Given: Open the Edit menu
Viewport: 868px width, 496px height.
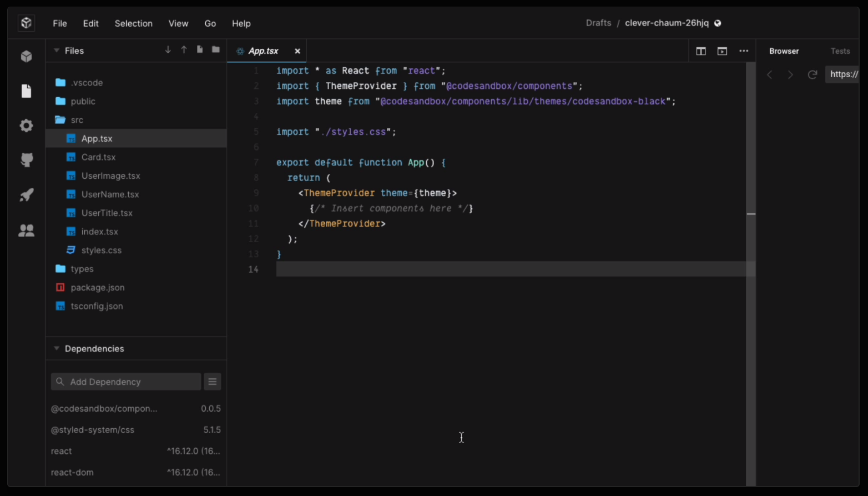Looking at the screenshot, I should click(x=91, y=23).
